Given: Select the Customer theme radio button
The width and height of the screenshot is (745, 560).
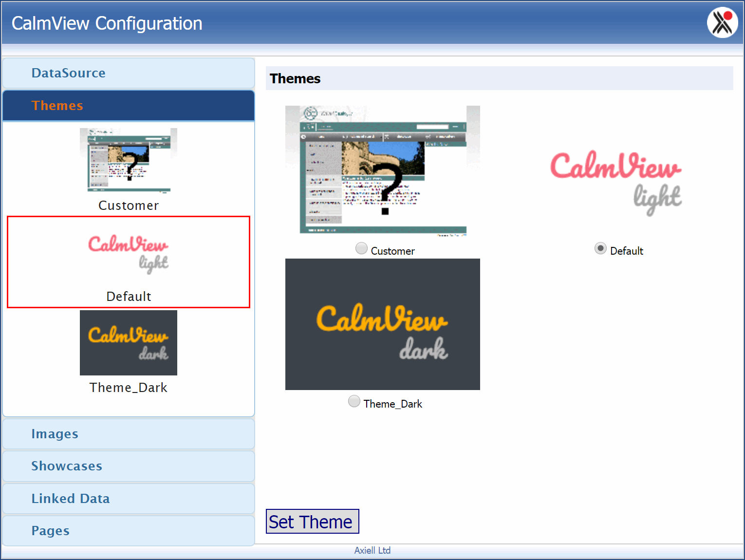Looking at the screenshot, I should (x=361, y=248).
